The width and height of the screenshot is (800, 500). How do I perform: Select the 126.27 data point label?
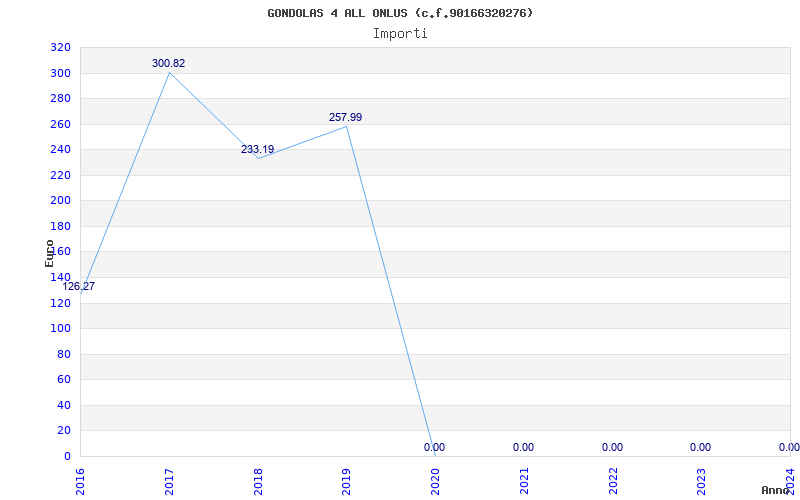(x=79, y=287)
